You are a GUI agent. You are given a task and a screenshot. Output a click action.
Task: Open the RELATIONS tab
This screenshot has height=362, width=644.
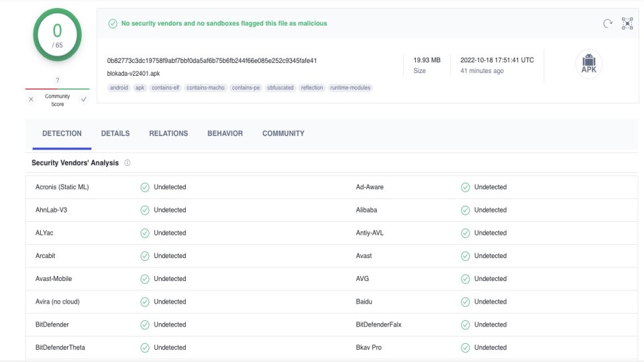[168, 133]
